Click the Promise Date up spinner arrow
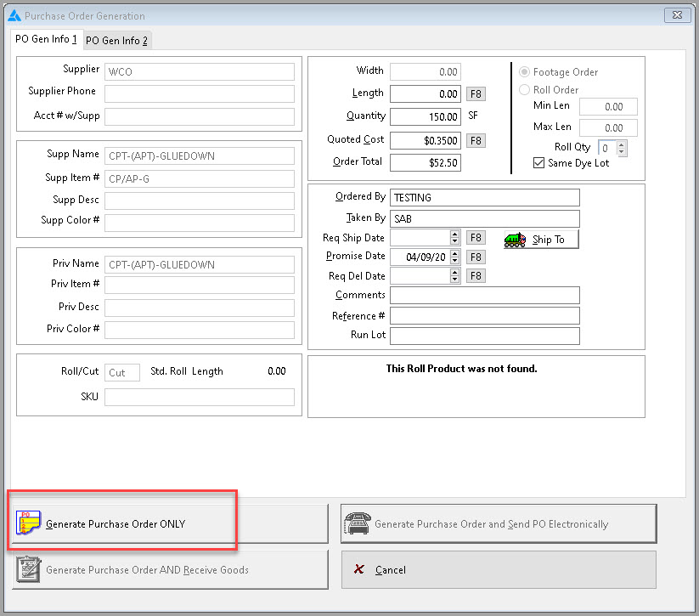Image resolution: width=699 pixels, height=616 pixels. tap(454, 253)
